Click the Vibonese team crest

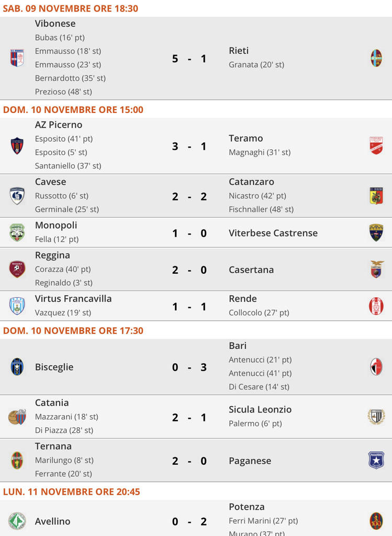point(17,58)
